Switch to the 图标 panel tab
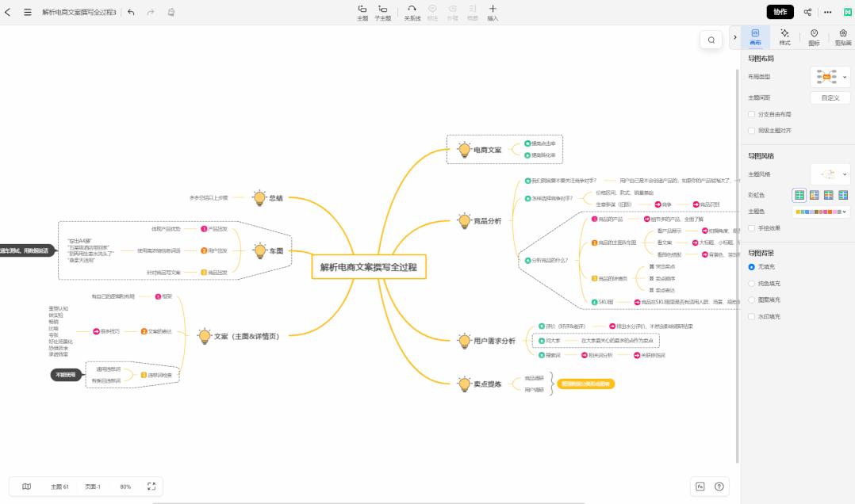Viewport: 855px width, 504px height. pyautogui.click(x=814, y=38)
